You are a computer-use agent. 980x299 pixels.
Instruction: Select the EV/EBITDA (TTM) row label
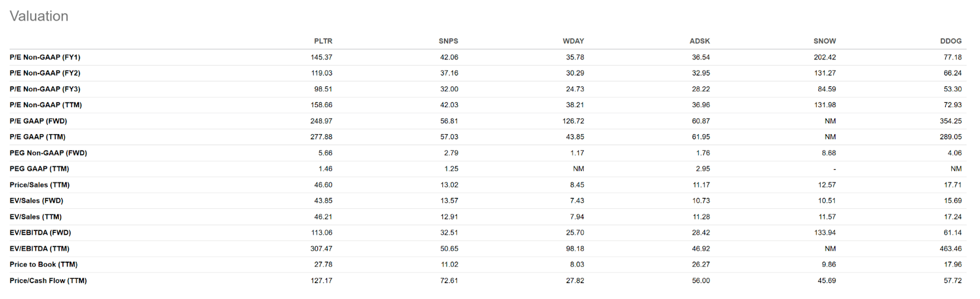coord(39,249)
